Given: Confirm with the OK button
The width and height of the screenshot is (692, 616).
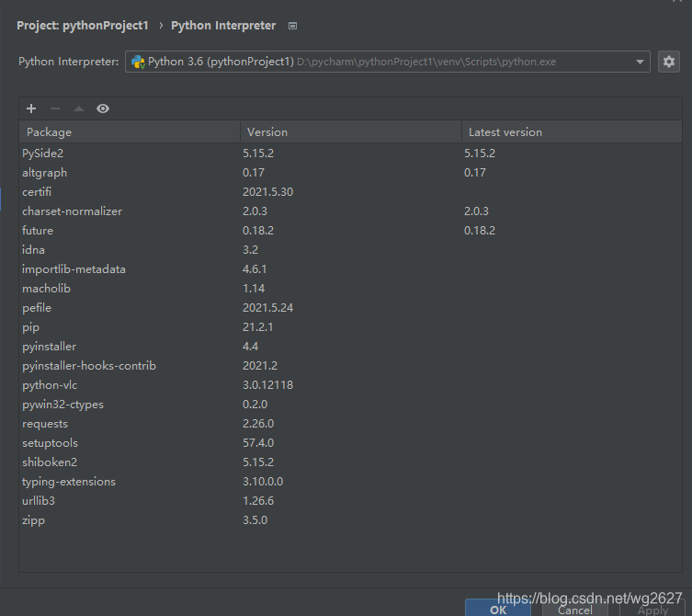Looking at the screenshot, I should (x=498, y=608).
